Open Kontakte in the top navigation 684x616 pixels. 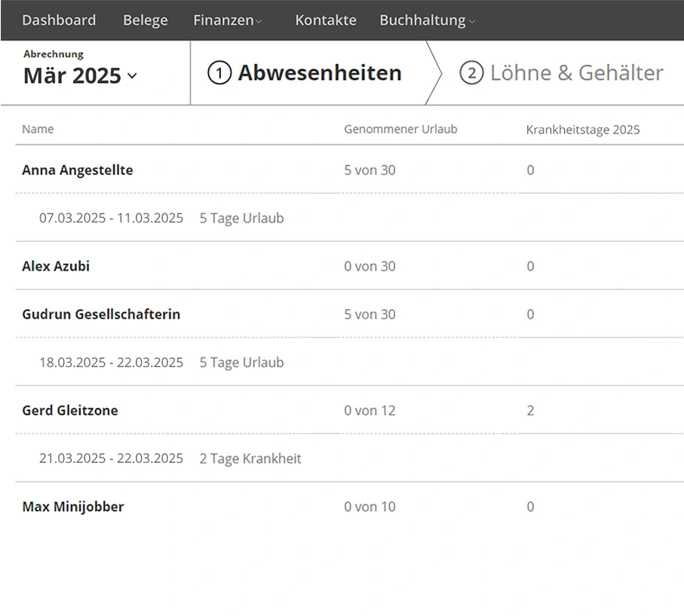tap(325, 20)
